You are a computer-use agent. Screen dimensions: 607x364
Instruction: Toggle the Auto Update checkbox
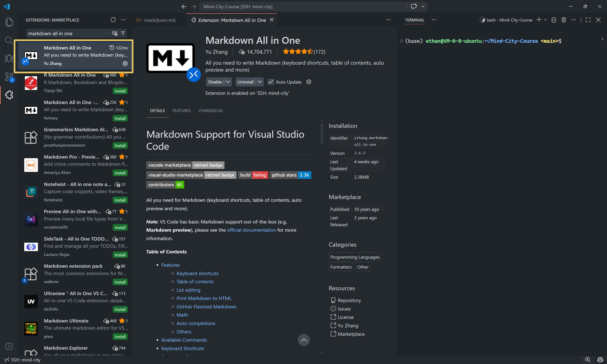tap(270, 82)
